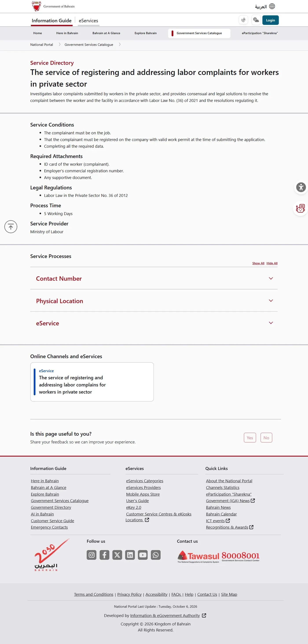
Task: Open eKey 2.0 footer link
Action: click(x=134, y=507)
